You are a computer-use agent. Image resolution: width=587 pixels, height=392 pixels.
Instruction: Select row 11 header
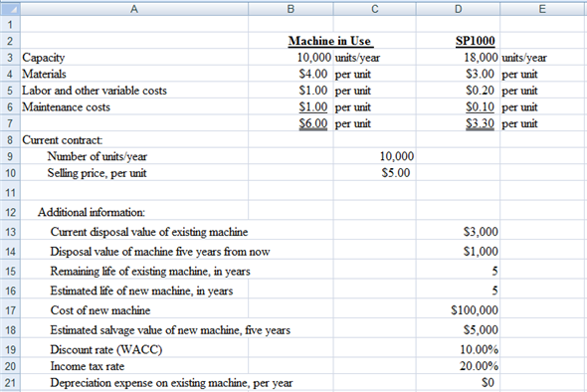pos(10,192)
